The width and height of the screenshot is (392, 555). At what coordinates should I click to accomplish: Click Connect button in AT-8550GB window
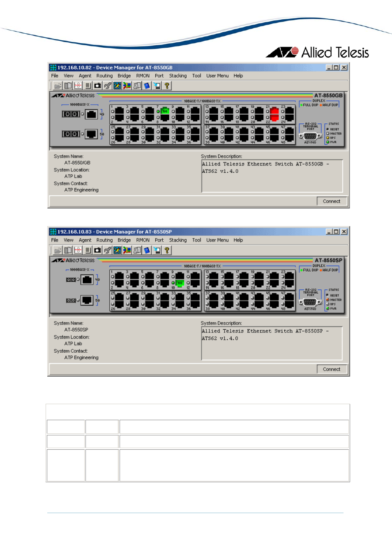(x=332, y=201)
